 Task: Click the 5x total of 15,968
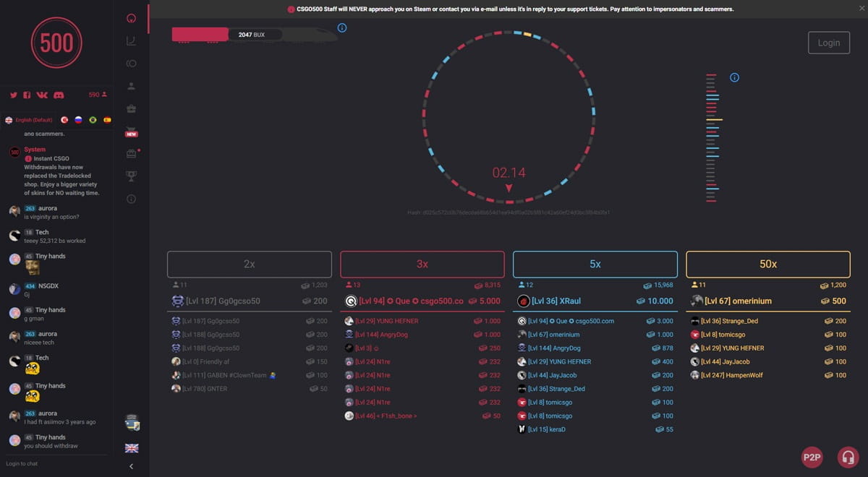click(659, 285)
